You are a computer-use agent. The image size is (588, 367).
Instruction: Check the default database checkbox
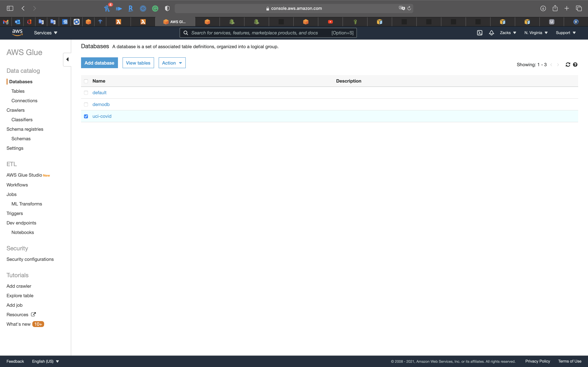tap(86, 93)
